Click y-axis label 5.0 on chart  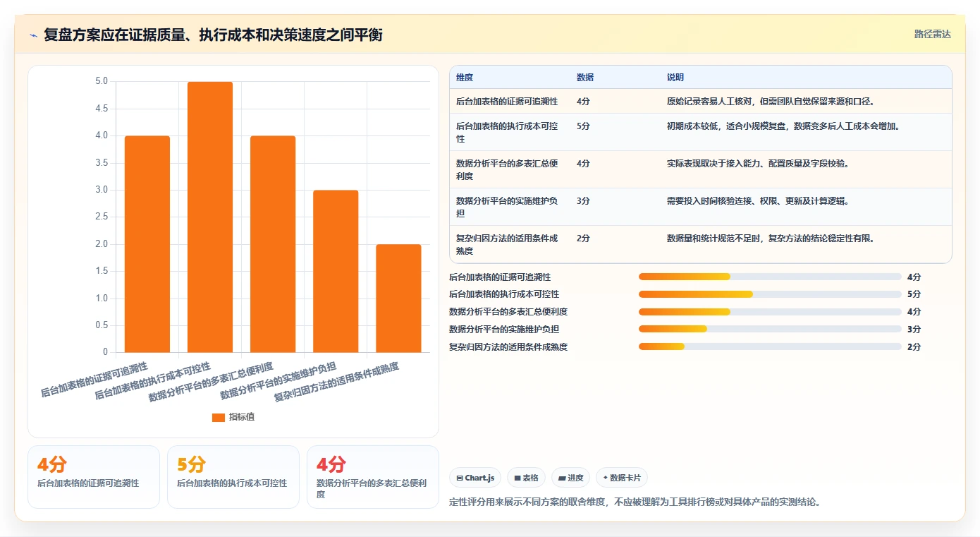pos(102,81)
